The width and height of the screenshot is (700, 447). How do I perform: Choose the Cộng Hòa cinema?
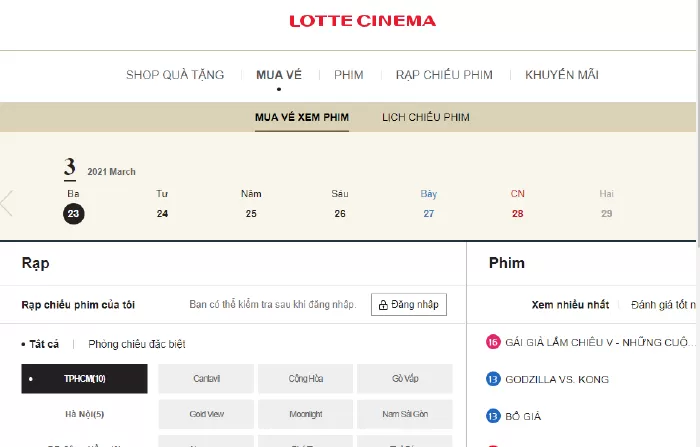coord(305,379)
